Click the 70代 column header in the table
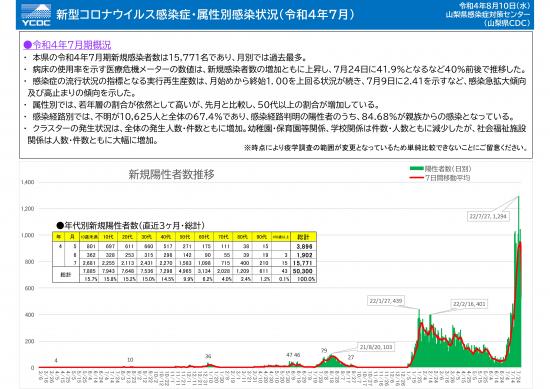Image resolution: width=550 pixels, height=389 pixels. [x=223, y=237]
